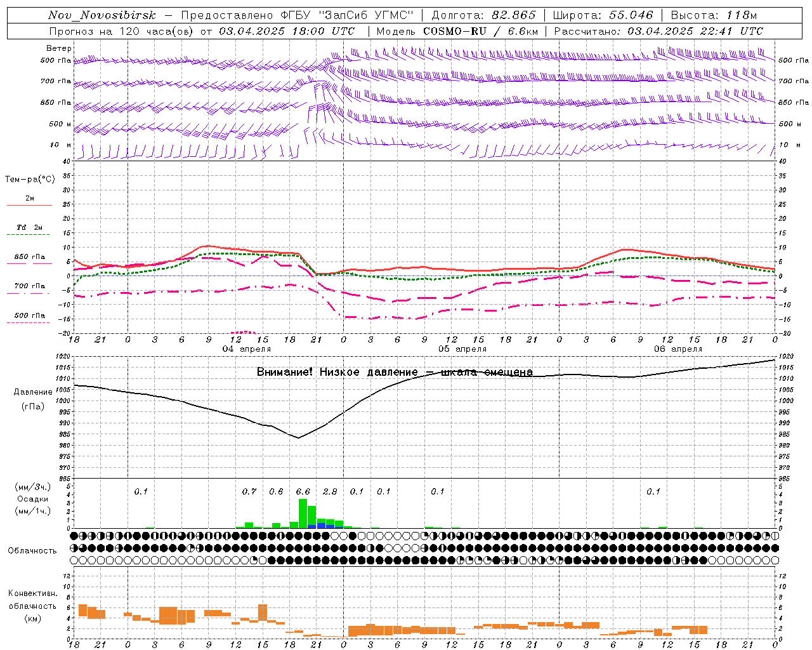812x650 pixels.
Task: Click the 'Осадки' precipitation label
Action: pyautogui.click(x=32, y=499)
